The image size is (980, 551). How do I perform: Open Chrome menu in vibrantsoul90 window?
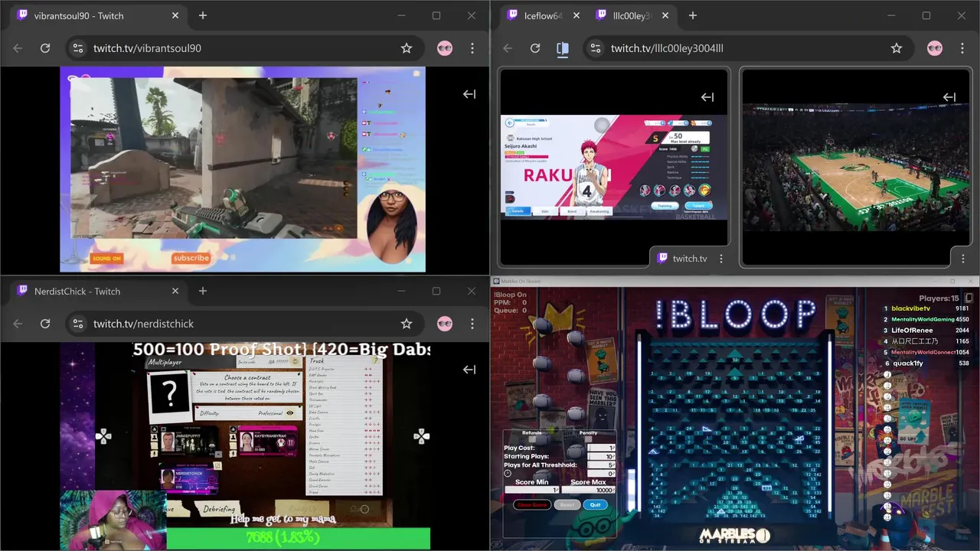[x=472, y=48]
